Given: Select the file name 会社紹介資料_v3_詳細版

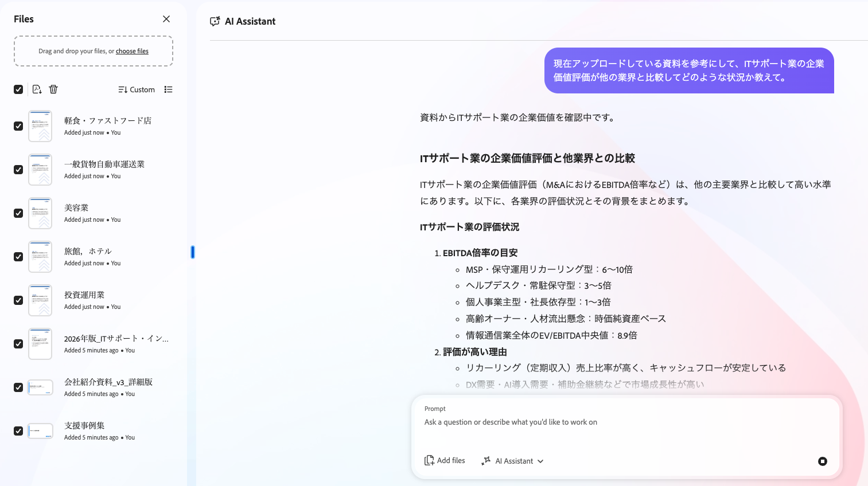Looking at the screenshot, I should tap(108, 382).
